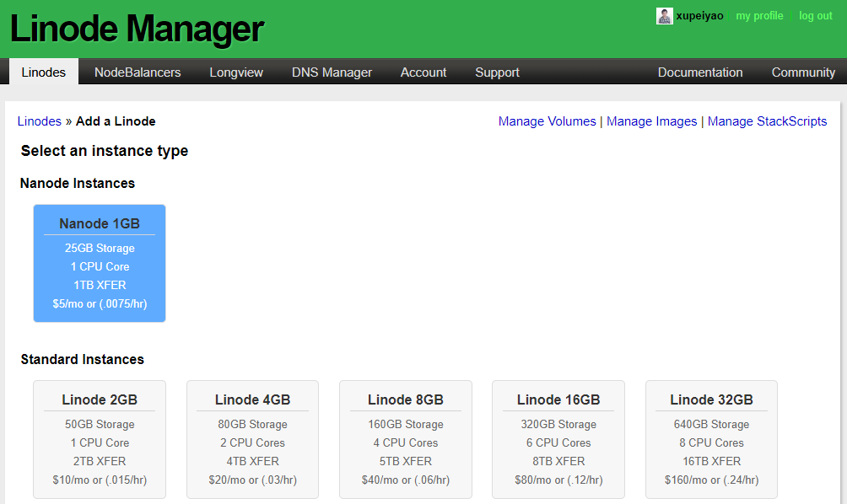This screenshot has height=504, width=847.
Task: Open Manage Images link
Action: [x=651, y=121]
